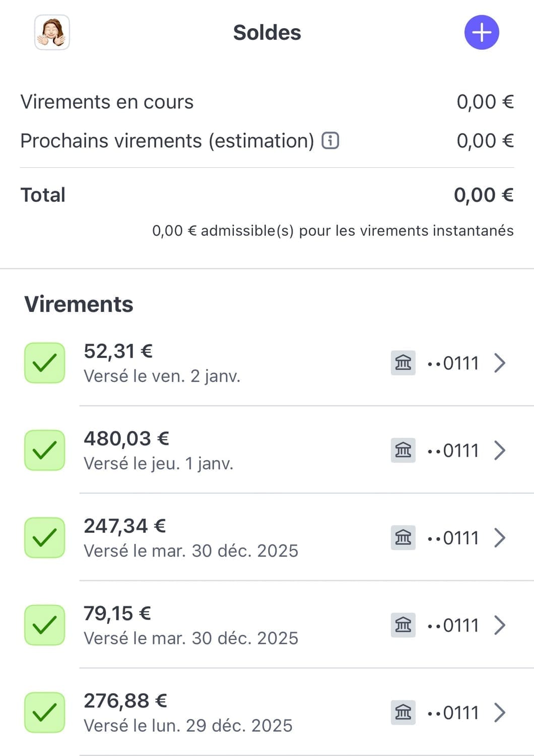The width and height of the screenshot is (534, 756).
Task: Tap the purple plus button
Action: point(482,33)
